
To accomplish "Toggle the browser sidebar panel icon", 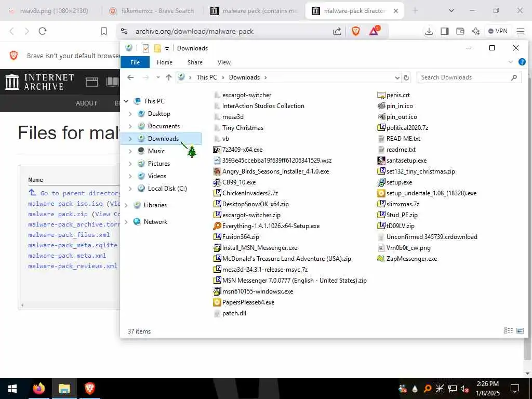I will 445,31.
